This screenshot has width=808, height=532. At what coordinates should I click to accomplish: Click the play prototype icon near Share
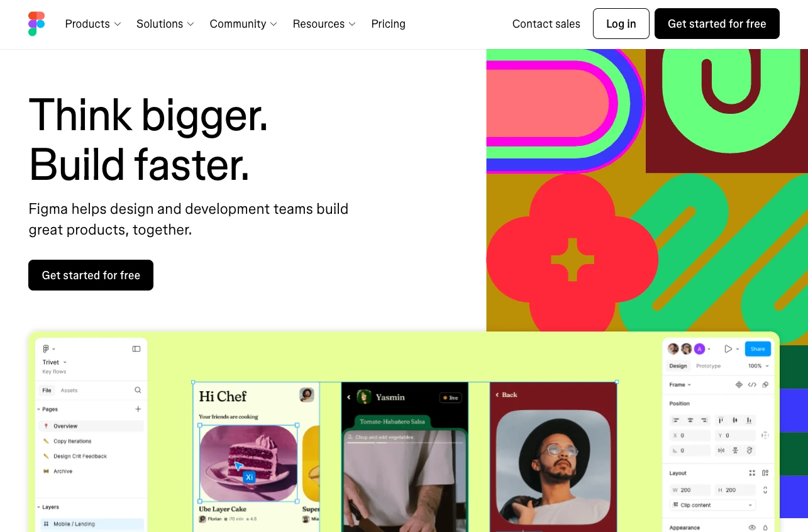[x=728, y=349]
